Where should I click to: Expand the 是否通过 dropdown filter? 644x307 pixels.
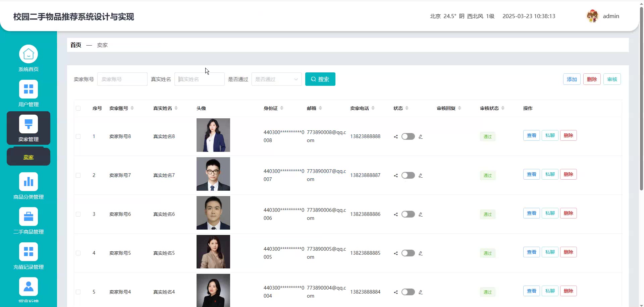click(276, 79)
